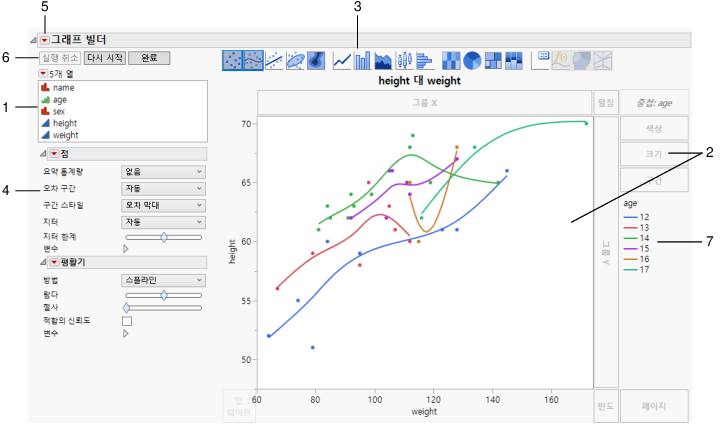The height and width of the screenshot is (425, 720).
Task: Click the 람다 slider handle
Action: point(164,295)
